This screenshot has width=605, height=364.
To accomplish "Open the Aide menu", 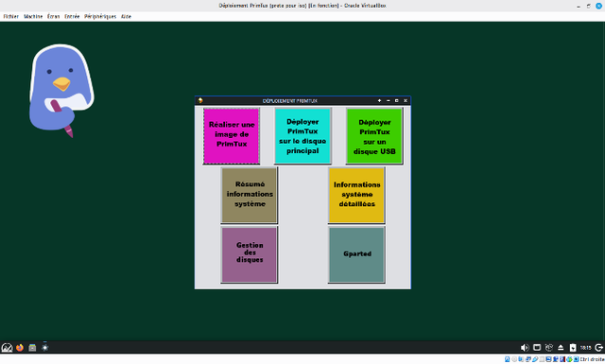I will point(126,16).
